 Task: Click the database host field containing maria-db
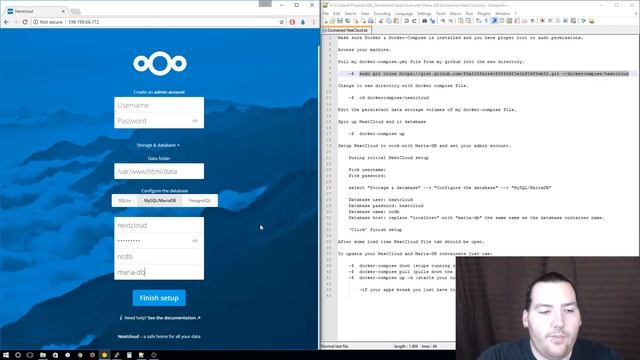159,272
